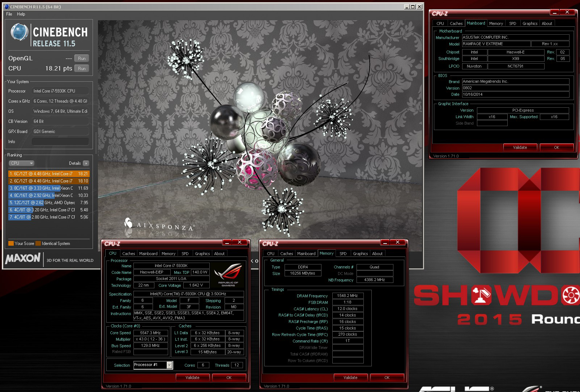Click the Cinebench title bar app icon
580x392 pixels.
[x=7, y=7]
